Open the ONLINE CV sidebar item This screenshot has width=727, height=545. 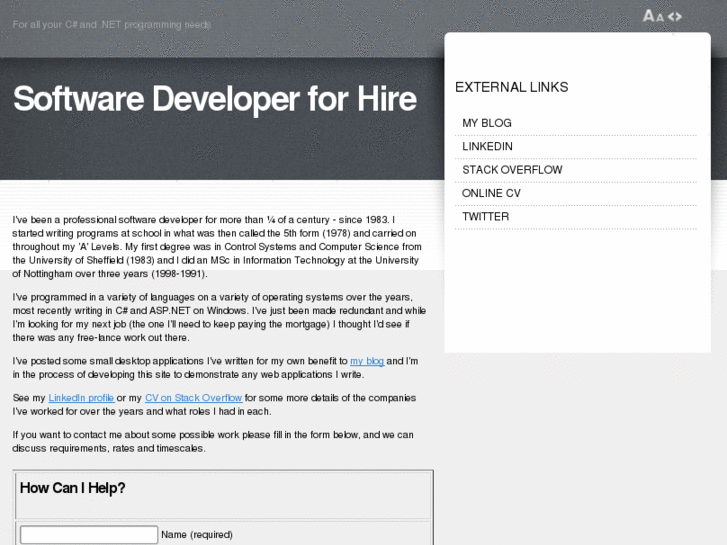pos(491,193)
